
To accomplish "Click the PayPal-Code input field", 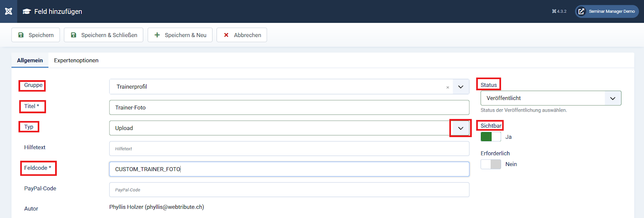I will 289,190.
